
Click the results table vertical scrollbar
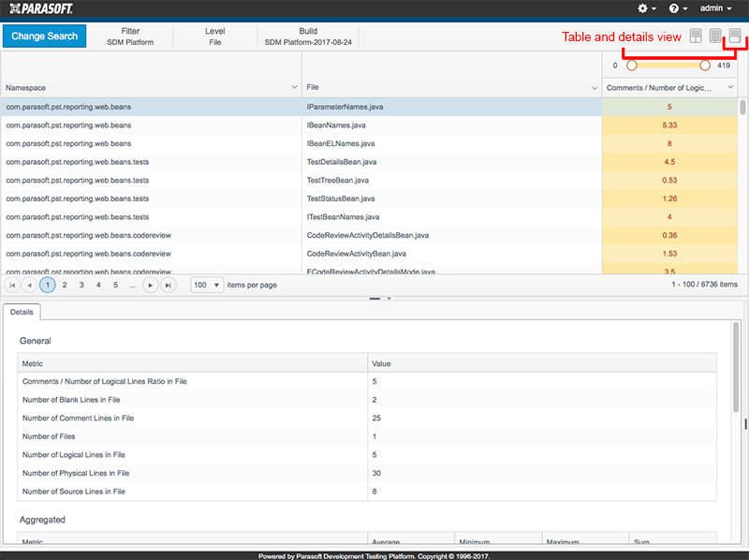pos(742,107)
